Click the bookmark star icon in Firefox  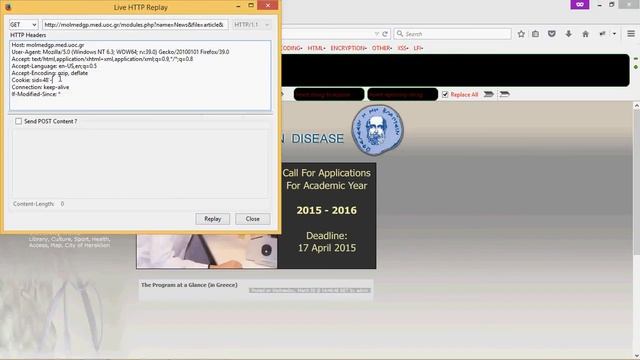click(521, 34)
